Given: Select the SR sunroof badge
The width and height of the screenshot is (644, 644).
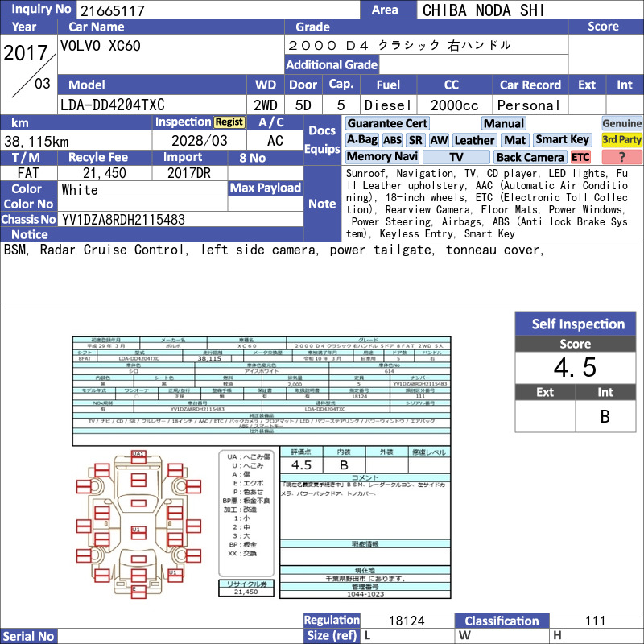Looking at the screenshot, I should click(415, 140).
